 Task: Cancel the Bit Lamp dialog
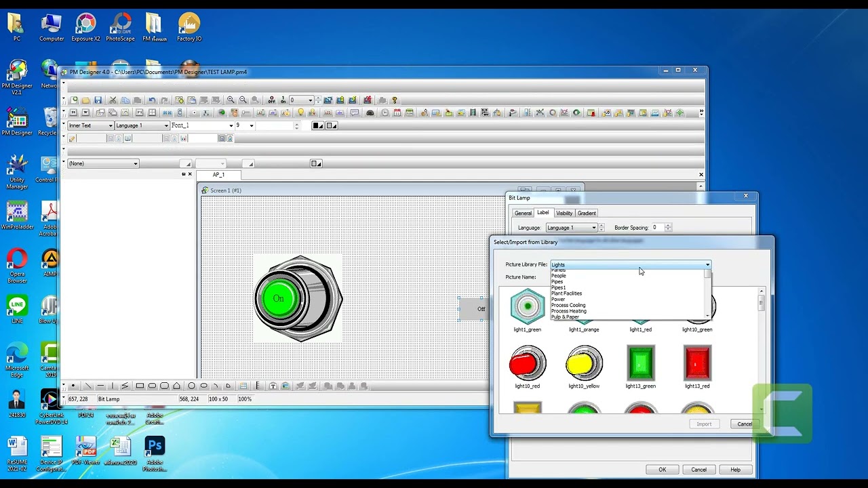coord(698,470)
